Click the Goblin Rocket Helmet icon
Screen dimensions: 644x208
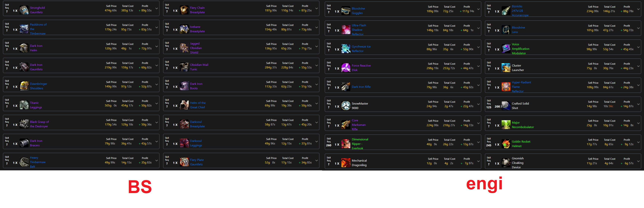pos(506,144)
